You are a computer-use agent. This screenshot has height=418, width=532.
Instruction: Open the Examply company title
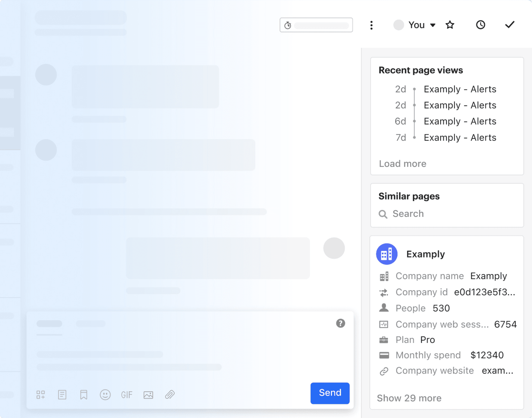click(x=425, y=254)
